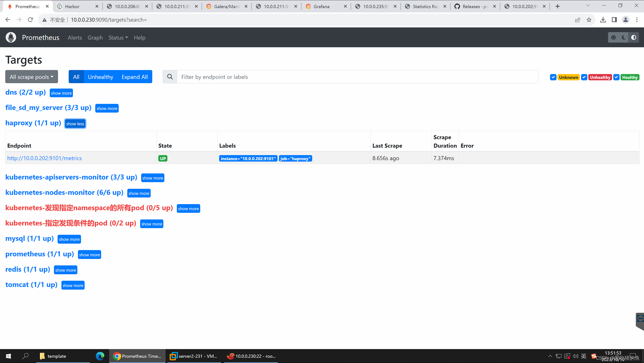The height and width of the screenshot is (363, 644).
Task: Switch to light theme sun icon
Action: [x=613, y=37]
